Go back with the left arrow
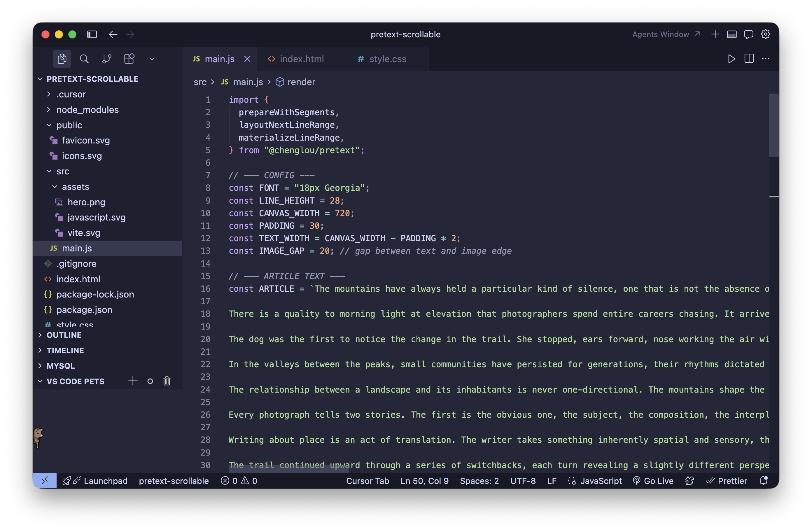812x532 pixels. pos(113,34)
